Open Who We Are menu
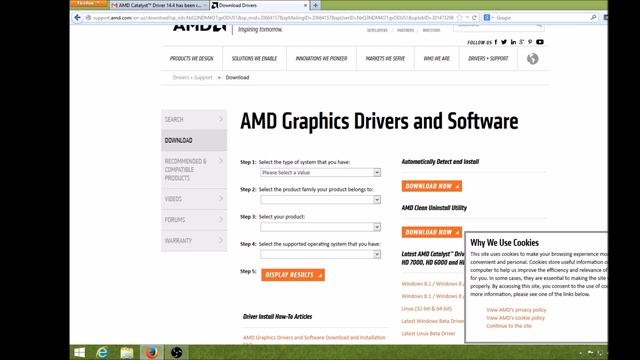The image size is (640, 360). point(436,59)
